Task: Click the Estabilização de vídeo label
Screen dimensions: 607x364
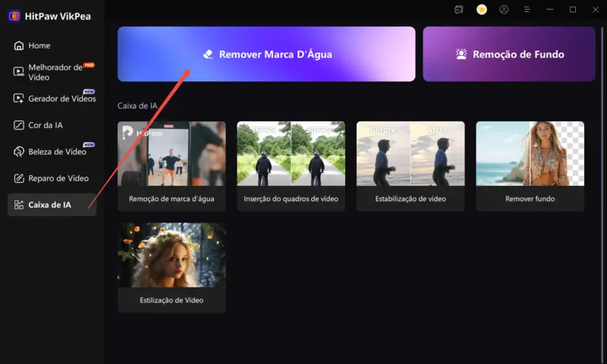Action: tap(410, 199)
